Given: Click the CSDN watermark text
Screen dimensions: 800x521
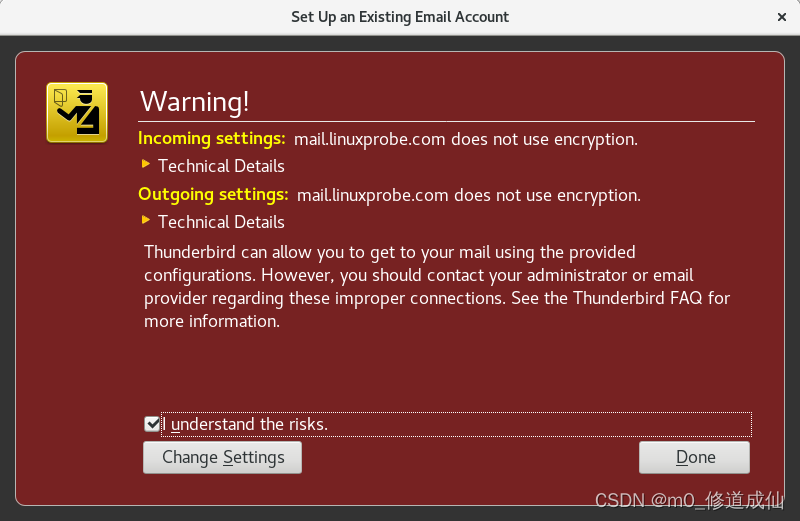Looking at the screenshot, I should click(x=689, y=501).
